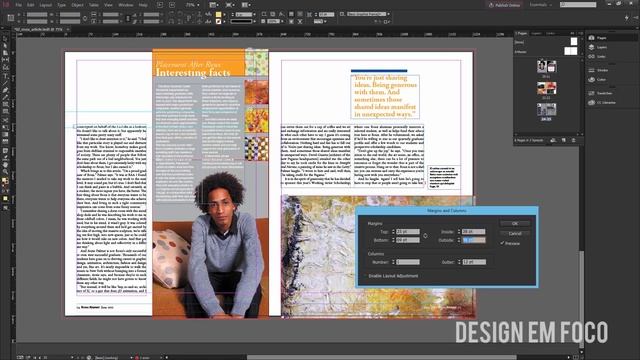Click the Inside margin input field
This screenshot has width=640, height=360.
pos(473,231)
